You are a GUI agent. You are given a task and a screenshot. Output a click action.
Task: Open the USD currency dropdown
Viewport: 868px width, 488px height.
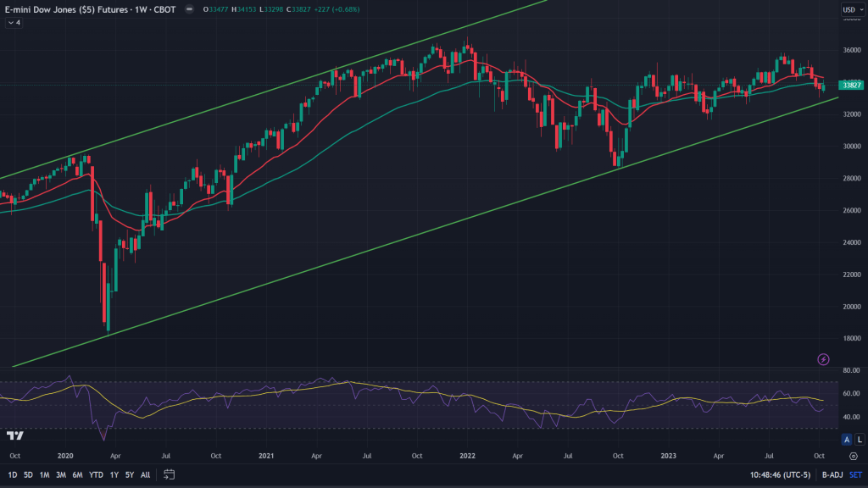851,10
